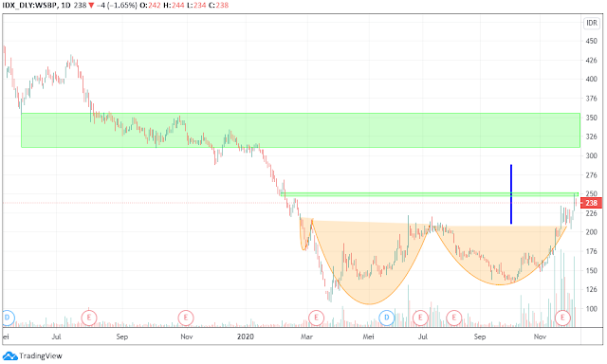Click the L:234 low value
Image resolution: width=607 pixels, height=364 pixels.
click(x=196, y=6)
